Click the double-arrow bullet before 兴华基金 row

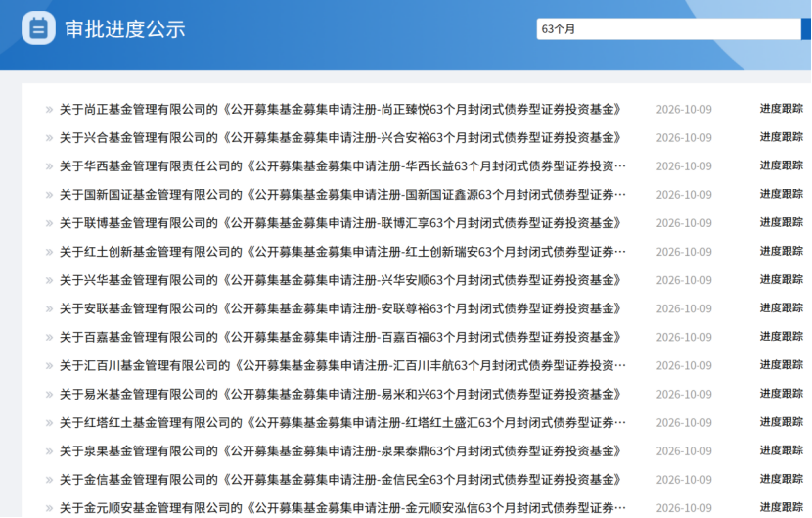point(49,280)
